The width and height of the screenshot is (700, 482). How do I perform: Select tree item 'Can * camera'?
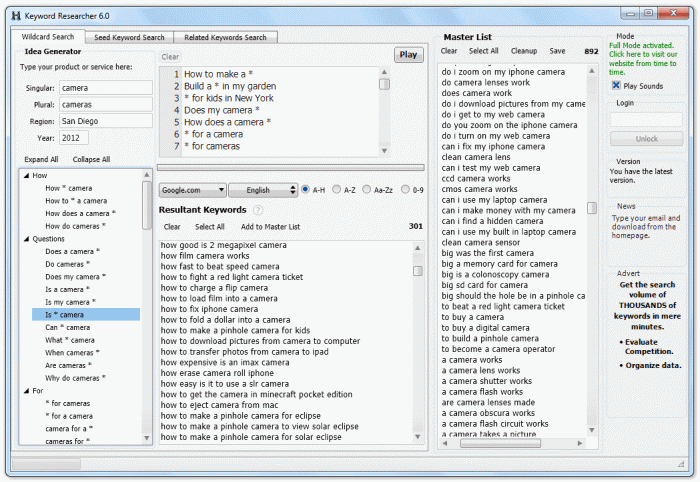(67, 328)
